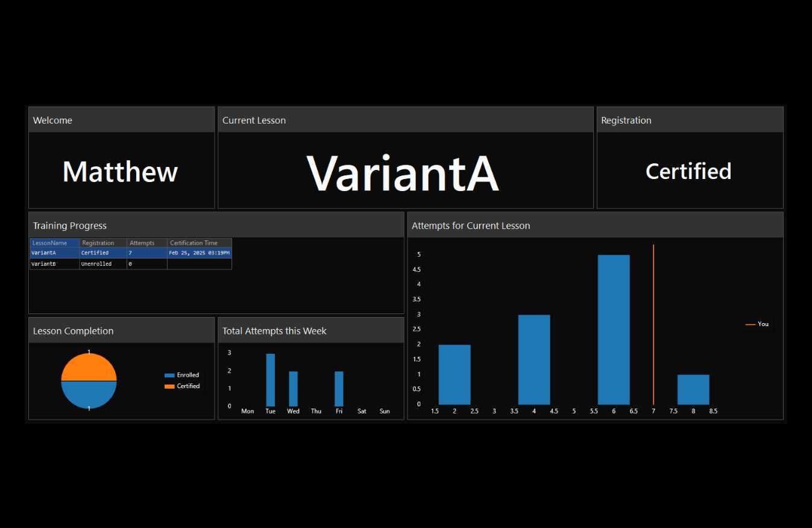Click the Wednesday bar in weekly attempts
This screenshot has height=528, width=812.
[294, 389]
